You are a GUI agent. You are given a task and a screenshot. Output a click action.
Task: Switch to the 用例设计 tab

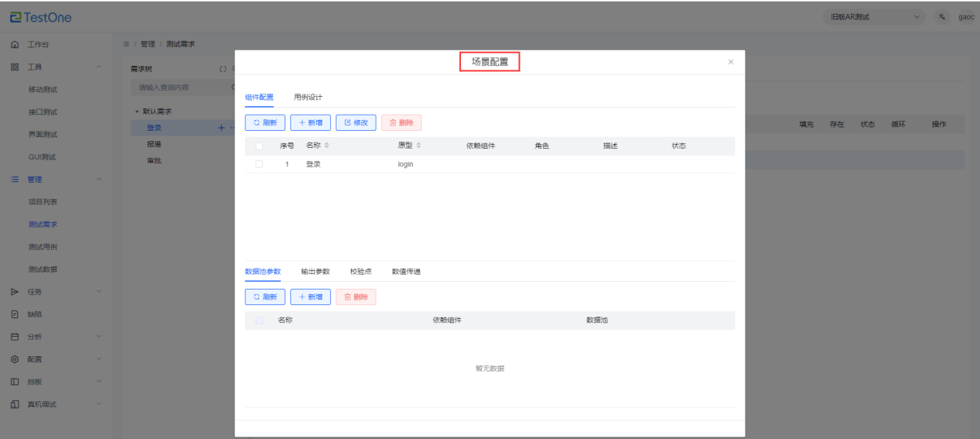[308, 98]
